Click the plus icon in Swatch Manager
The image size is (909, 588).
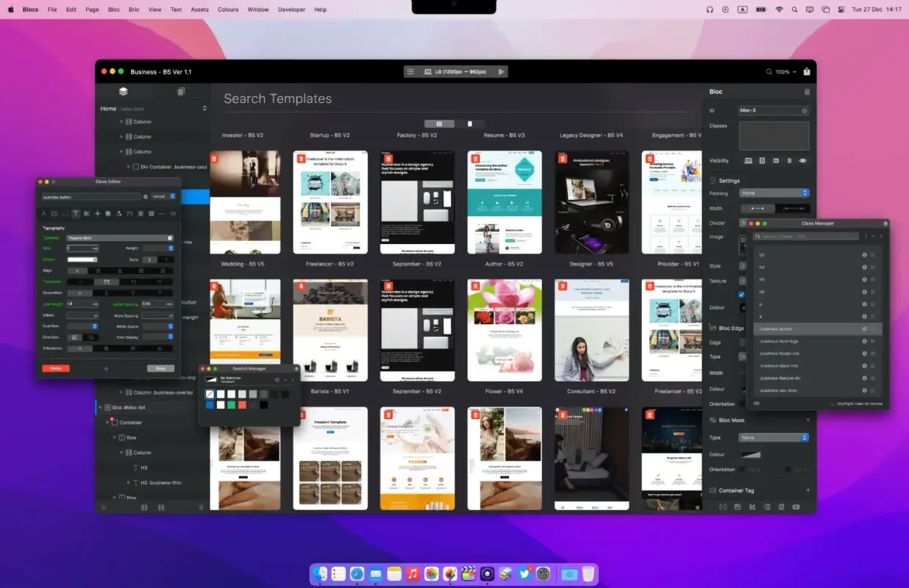tap(293, 380)
